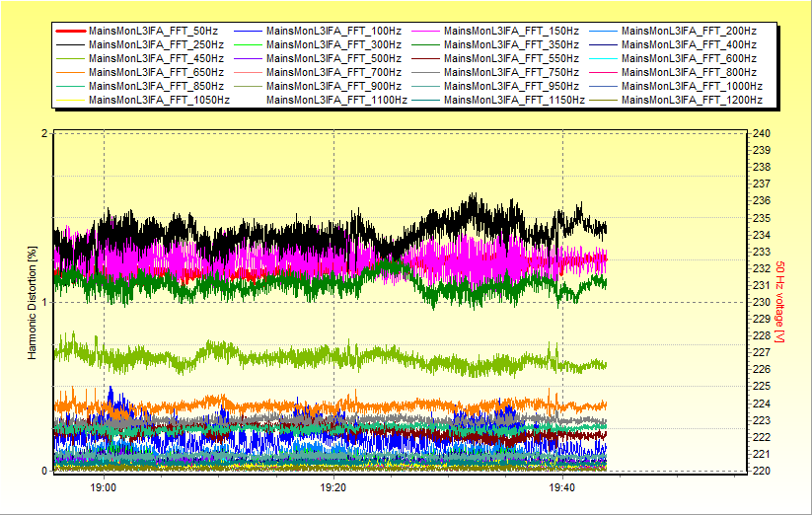
Task: Select the MainsMonL3IFA_FFT_1050Hz legend entry
Action: (x=159, y=100)
